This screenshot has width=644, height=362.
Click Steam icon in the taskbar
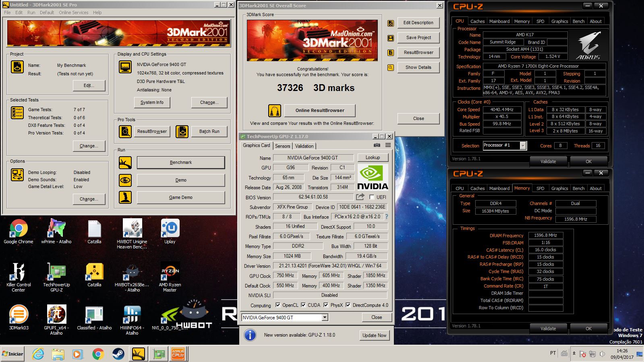pos(118,354)
